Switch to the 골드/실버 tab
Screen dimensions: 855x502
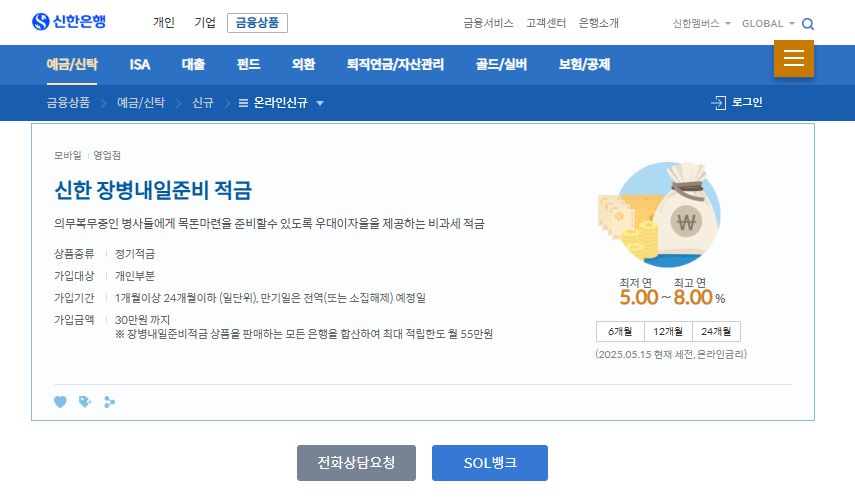point(501,64)
